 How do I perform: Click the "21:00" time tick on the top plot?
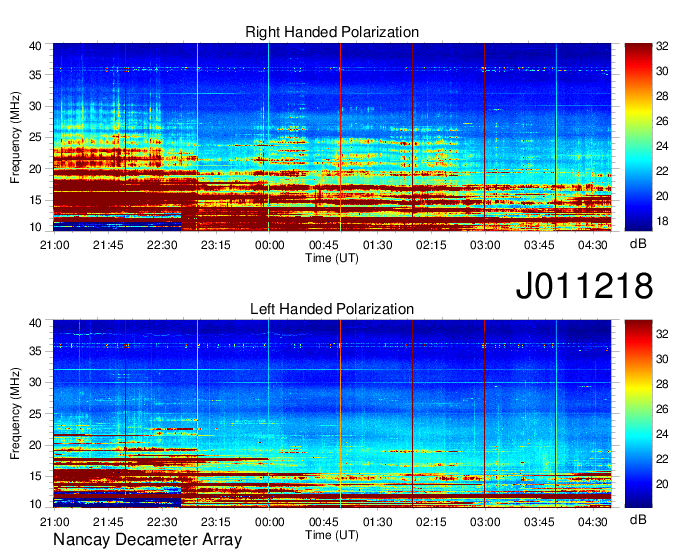click(54, 245)
